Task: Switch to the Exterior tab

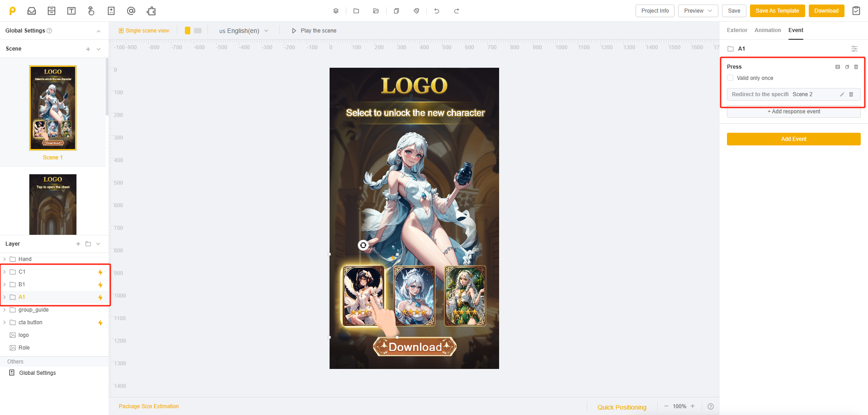Action: point(737,30)
